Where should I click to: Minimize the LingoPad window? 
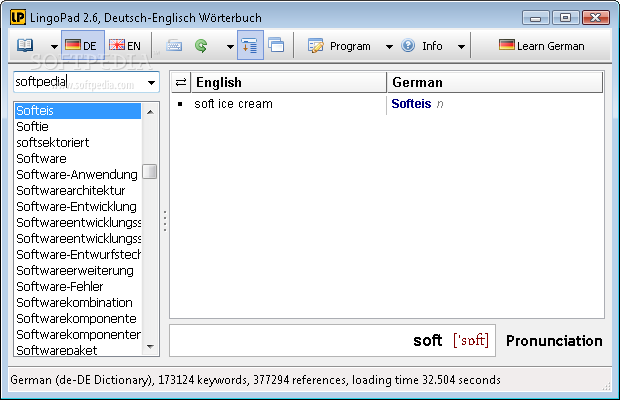click(535, 18)
